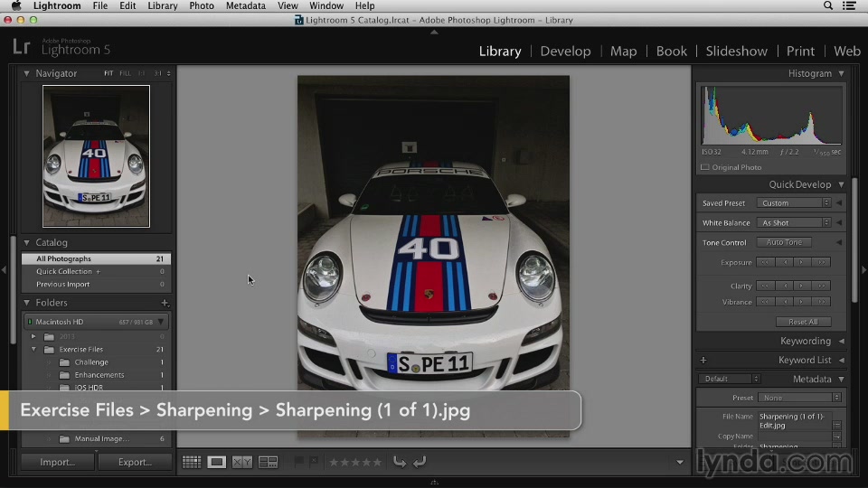Set Navigator zoom to FILL
The height and width of the screenshot is (488, 868).
click(x=125, y=73)
